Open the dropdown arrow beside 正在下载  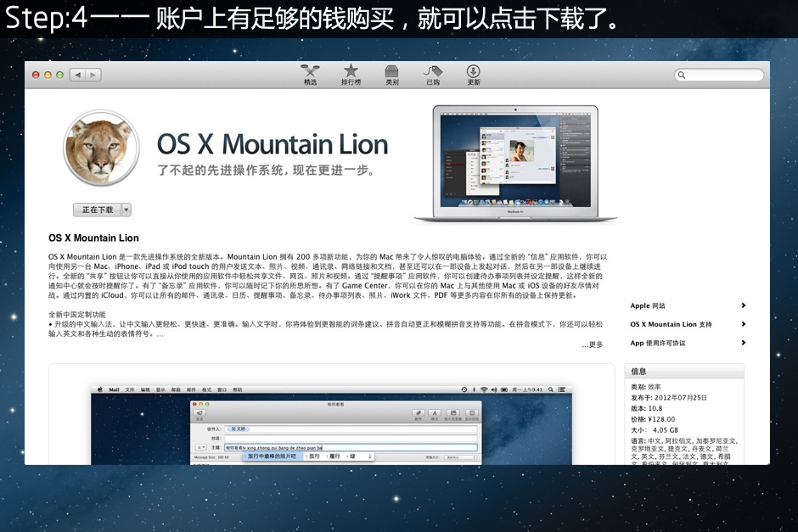click(126, 210)
